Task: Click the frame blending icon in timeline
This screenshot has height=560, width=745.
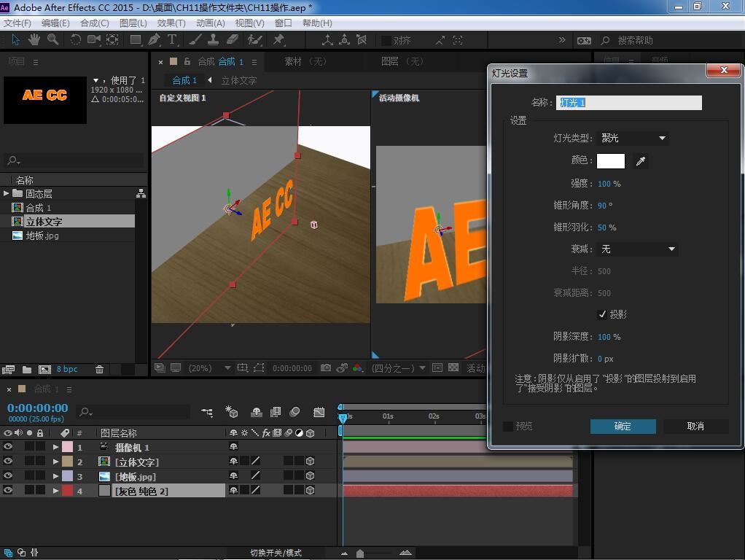Action: click(x=276, y=412)
